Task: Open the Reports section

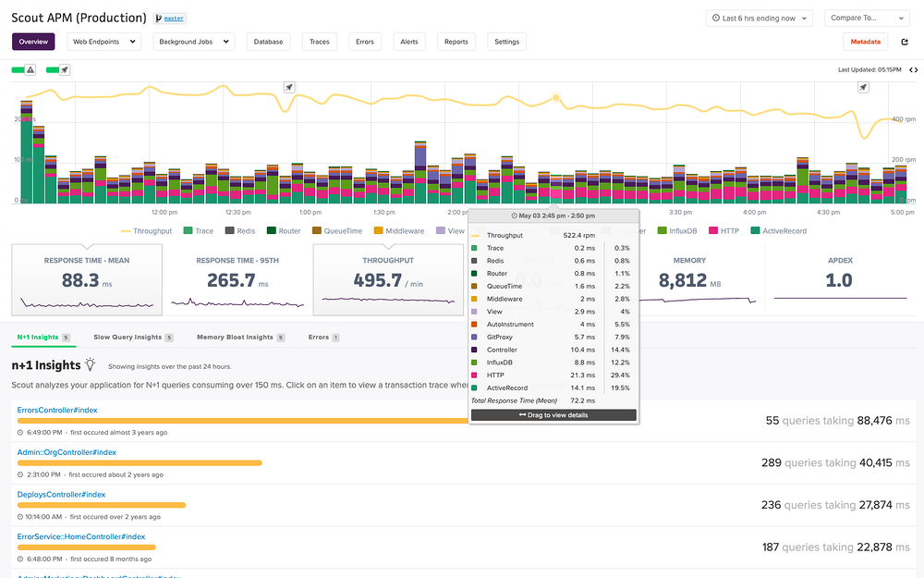Action: [456, 42]
